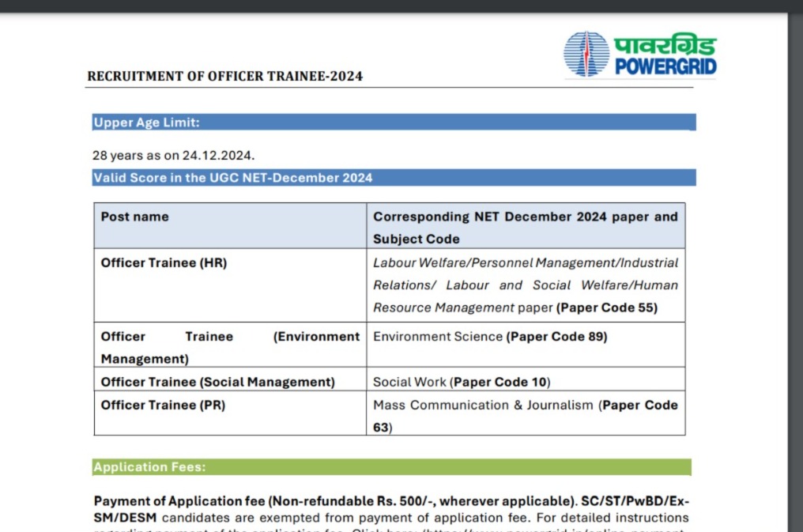Select the 'Post name' table header cell
This screenshot has width=803, height=532.
point(134,216)
